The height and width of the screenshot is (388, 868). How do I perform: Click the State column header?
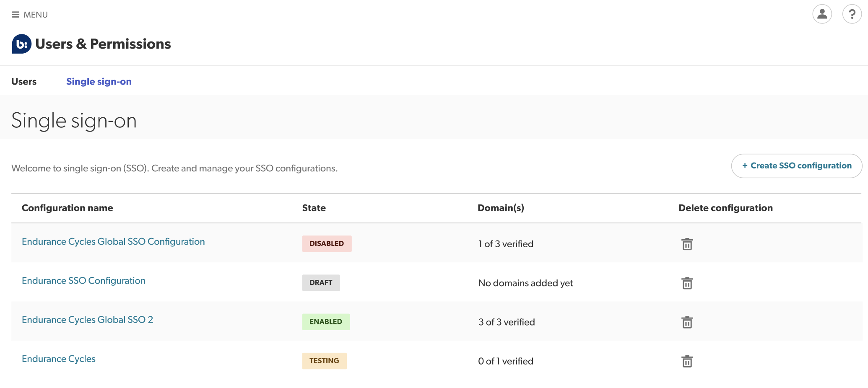coord(314,208)
